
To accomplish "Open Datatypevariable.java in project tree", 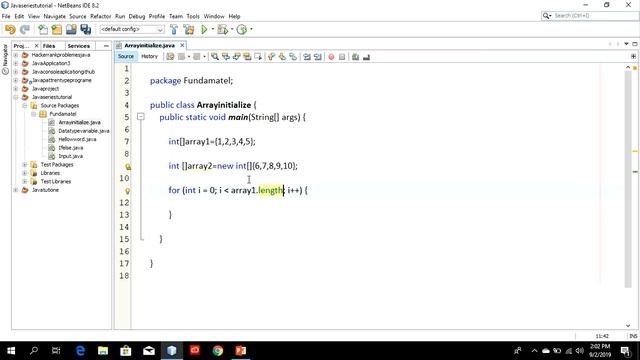I will 84,131.
